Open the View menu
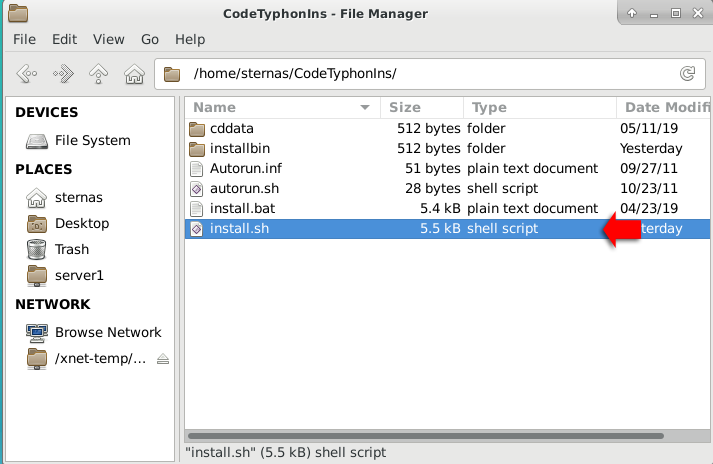The width and height of the screenshot is (713, 464). coord(109,40)
